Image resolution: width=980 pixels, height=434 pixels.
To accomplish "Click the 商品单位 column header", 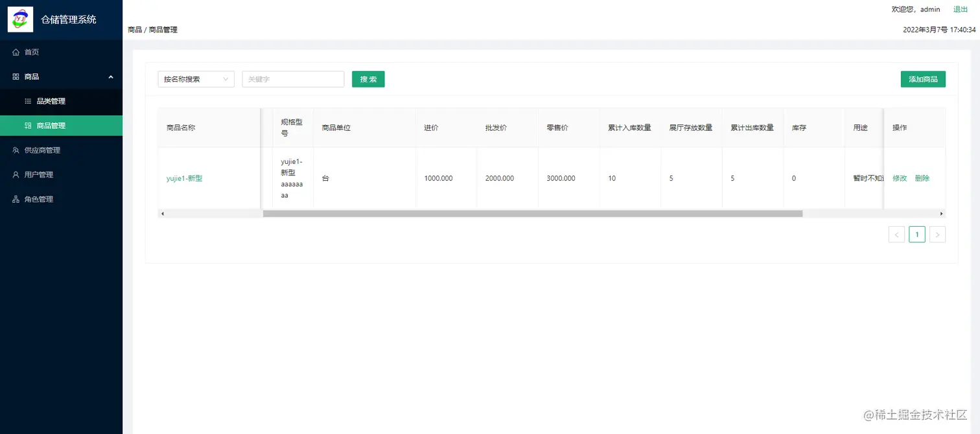I will [x=364, y=128].
